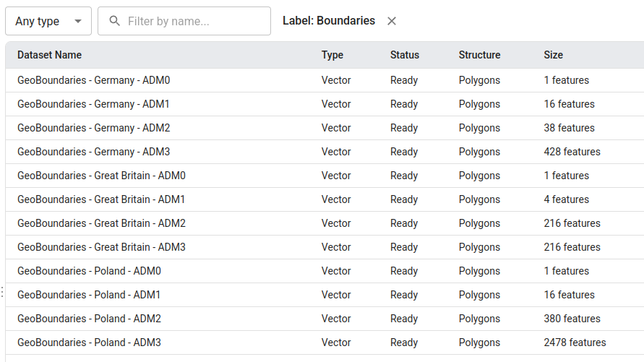Open the Any type dropdown
The image size is (644, 362).
[48, 21]
